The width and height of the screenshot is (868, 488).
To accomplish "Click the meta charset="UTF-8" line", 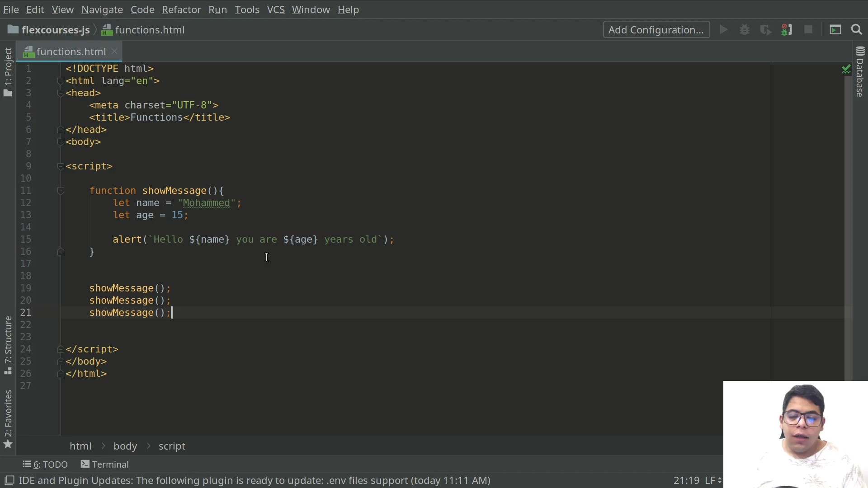I will point(154,105).
